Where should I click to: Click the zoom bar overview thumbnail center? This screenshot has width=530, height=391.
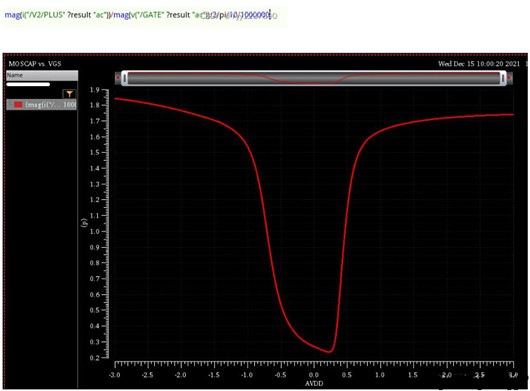pos(314,78)
